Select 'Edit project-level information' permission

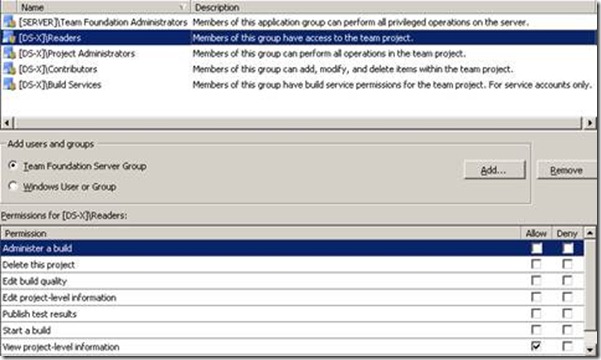pos(59,298)
